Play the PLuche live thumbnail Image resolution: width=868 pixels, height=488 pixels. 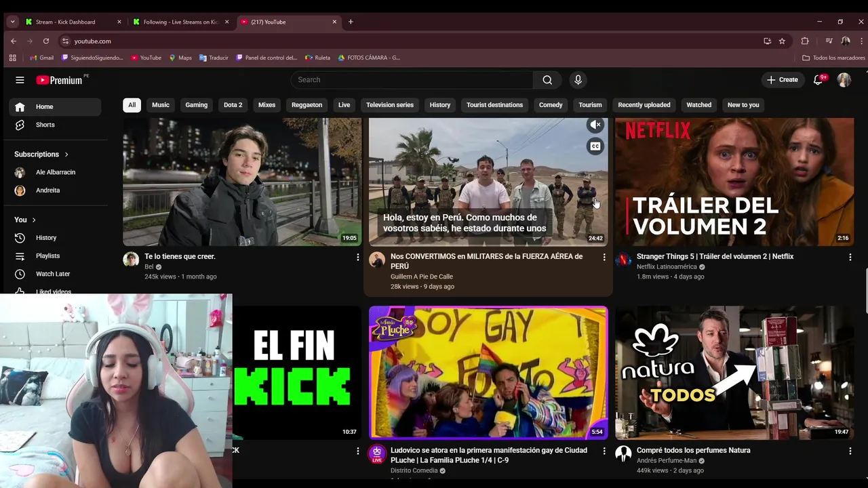click(488, 373)
